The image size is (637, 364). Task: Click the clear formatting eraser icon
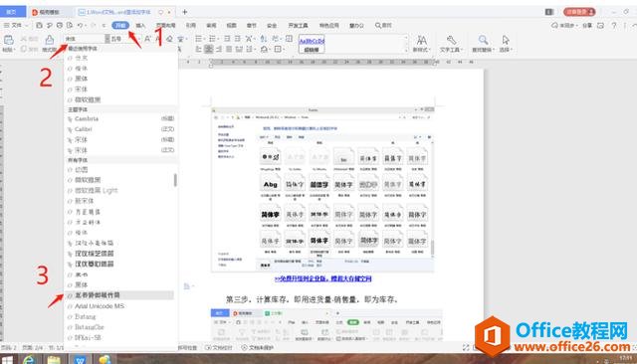[169, 39]
